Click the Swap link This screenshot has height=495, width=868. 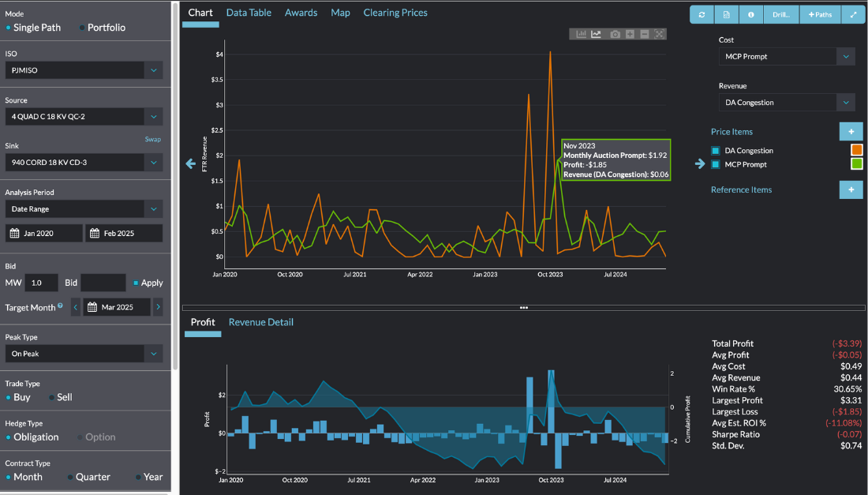click(152, 140)
